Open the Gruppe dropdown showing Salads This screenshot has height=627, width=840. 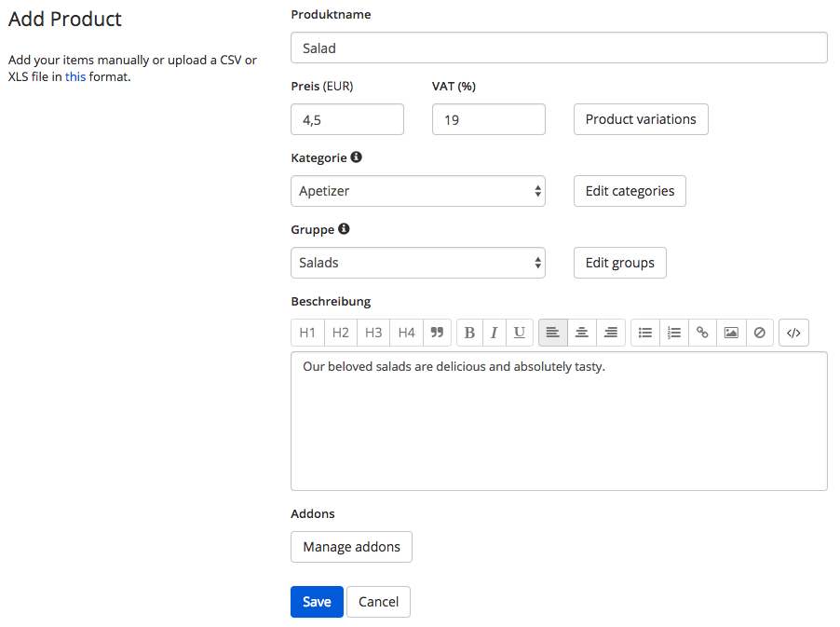[418, 263]
